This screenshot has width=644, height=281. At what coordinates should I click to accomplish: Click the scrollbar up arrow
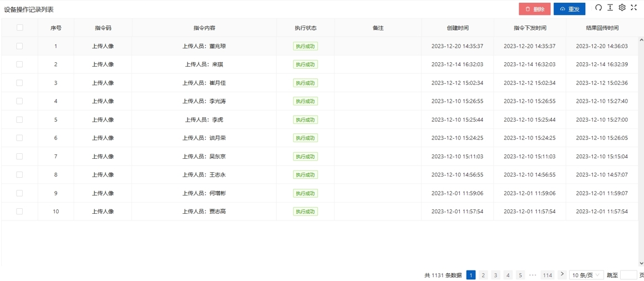click(641, 39)
